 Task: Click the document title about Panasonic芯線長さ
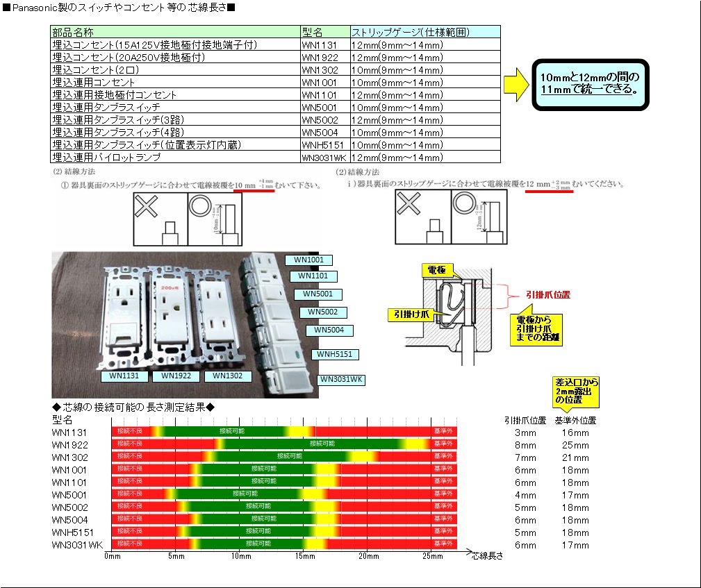tap(119, 8)
